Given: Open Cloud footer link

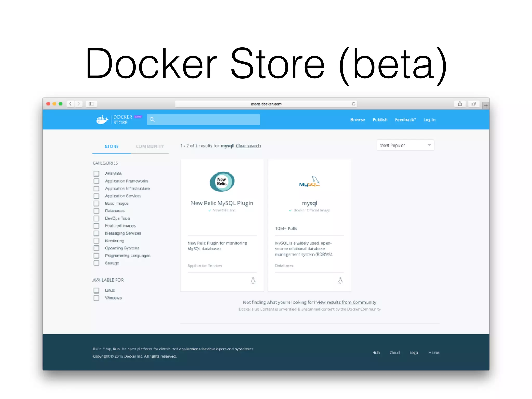Looking at the screenshot, I should pyautogui.click(x=394, y=353).
